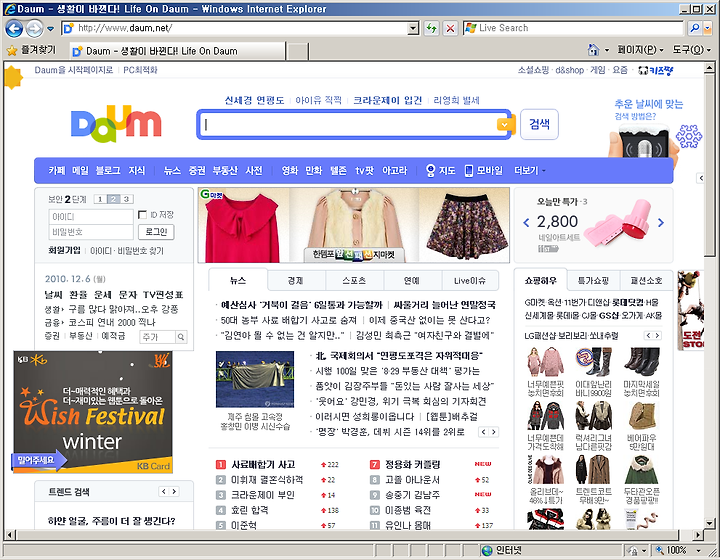This screenshot has height=560, width=720.
Task: Select security level 2
Action: coord(113,199)
